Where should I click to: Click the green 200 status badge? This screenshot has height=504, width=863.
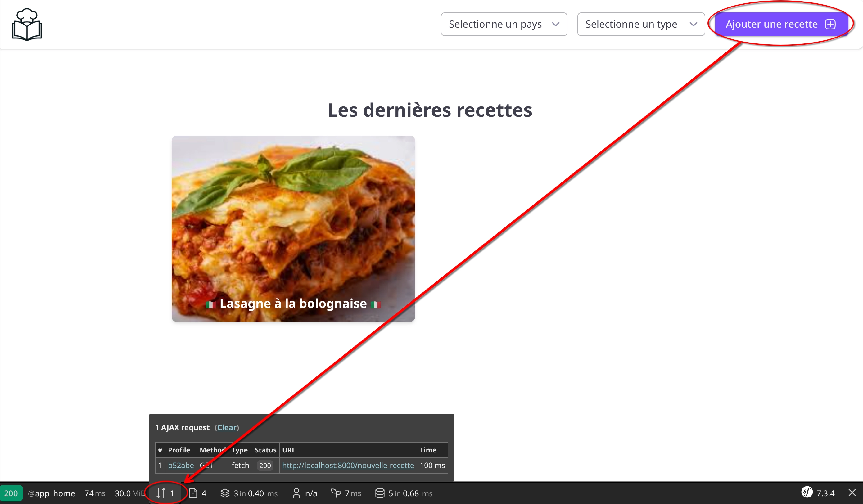click(x=11, y=493)
